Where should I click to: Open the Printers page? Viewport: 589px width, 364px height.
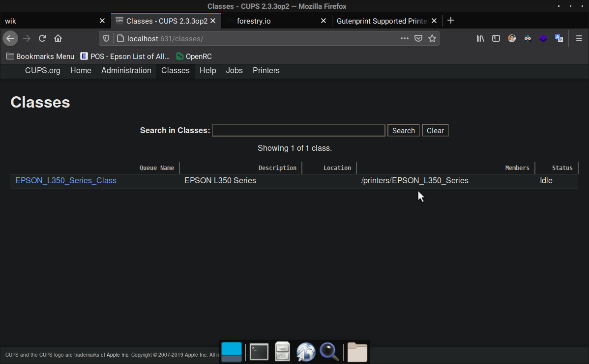[266, 71]
